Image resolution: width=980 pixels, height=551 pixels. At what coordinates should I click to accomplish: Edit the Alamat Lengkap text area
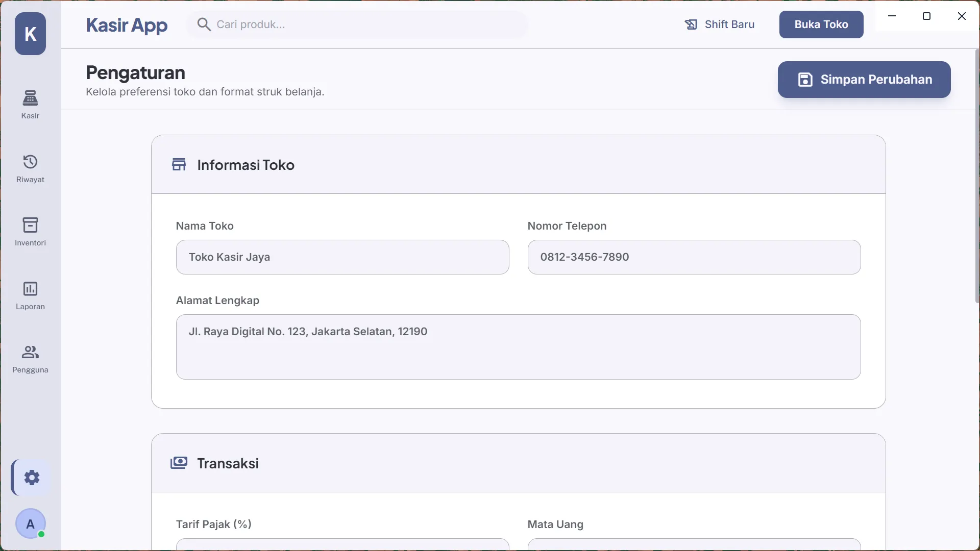click(519, 347)
